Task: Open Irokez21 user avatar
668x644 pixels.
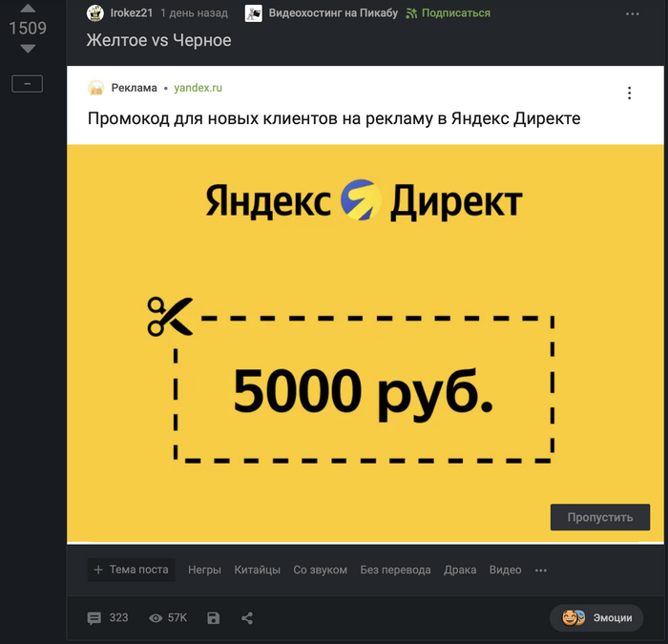Action: coord(95,13)
